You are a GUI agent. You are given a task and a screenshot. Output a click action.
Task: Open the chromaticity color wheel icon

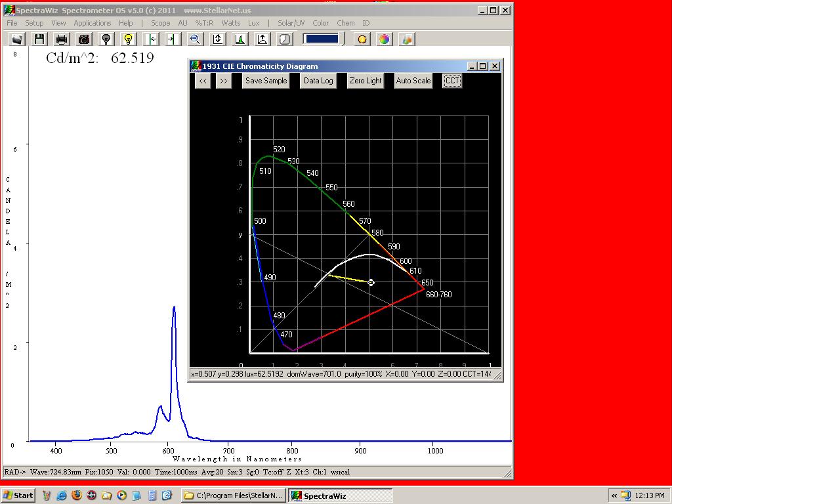coord(384,39)
